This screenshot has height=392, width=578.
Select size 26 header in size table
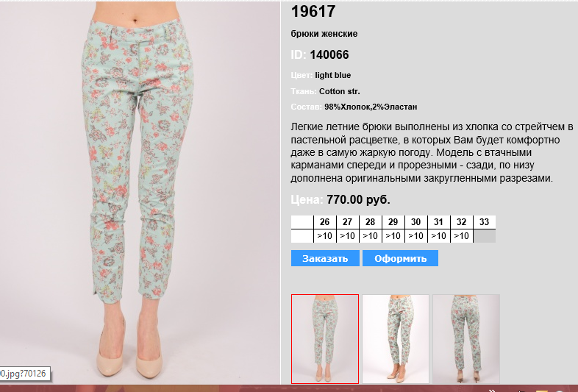325,222
